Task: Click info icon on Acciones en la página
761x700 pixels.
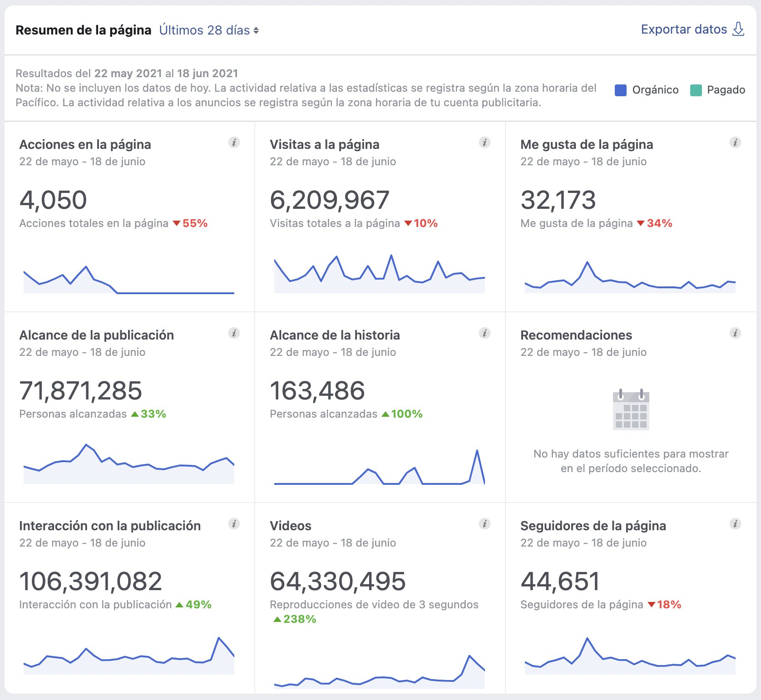Action: coord(234,143)
